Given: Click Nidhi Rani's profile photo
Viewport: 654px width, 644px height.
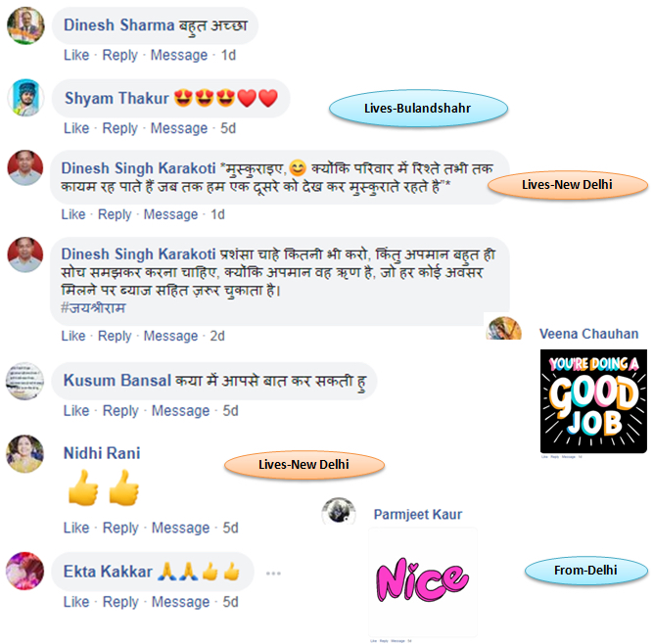Looking at the screenshot, I should pos(25,453).
